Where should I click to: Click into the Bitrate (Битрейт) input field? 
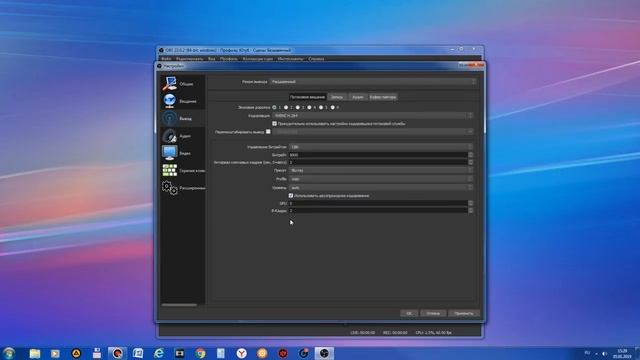tap(378, 155)
